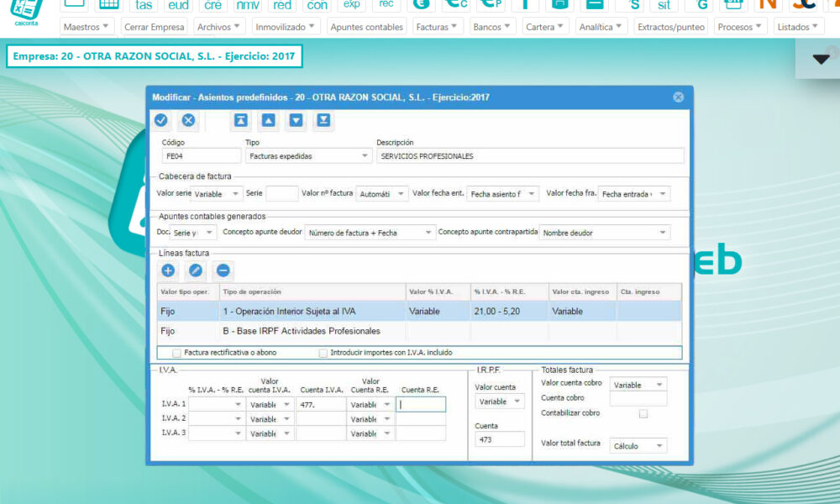
Task: Click the empty Serie input field
Action: click(x=281, y=193)
